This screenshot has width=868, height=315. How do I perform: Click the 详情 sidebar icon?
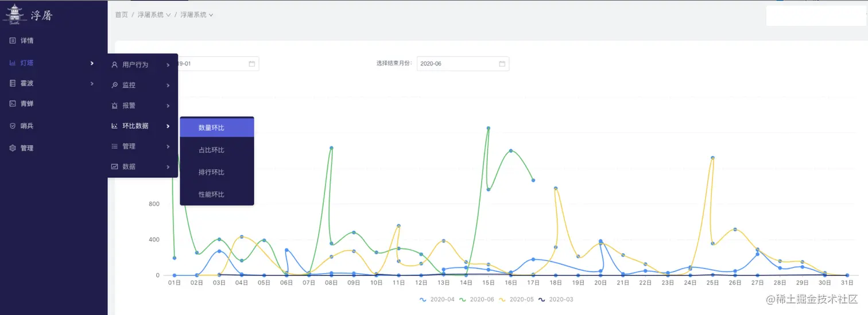13,41
